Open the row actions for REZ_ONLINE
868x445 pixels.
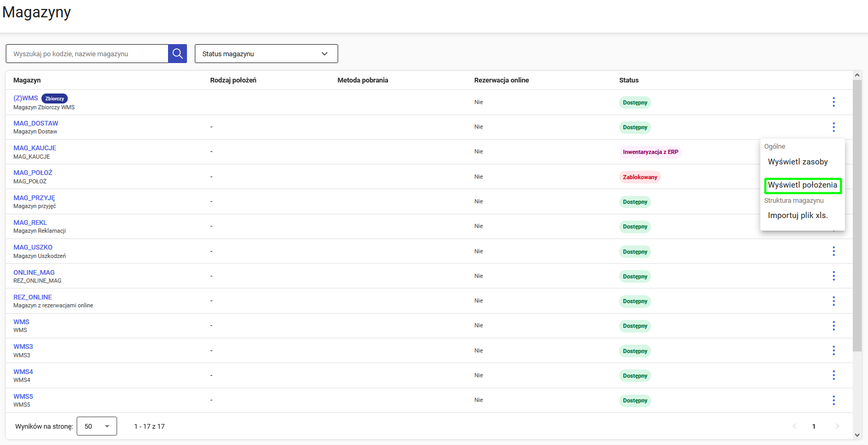coord(833,301)
